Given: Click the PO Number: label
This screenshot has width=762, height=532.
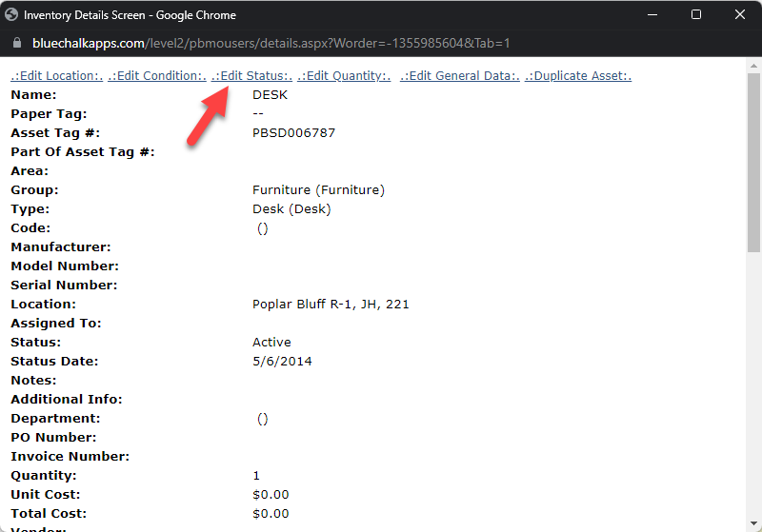Looking at the screenshot, I should coord(53,438).
